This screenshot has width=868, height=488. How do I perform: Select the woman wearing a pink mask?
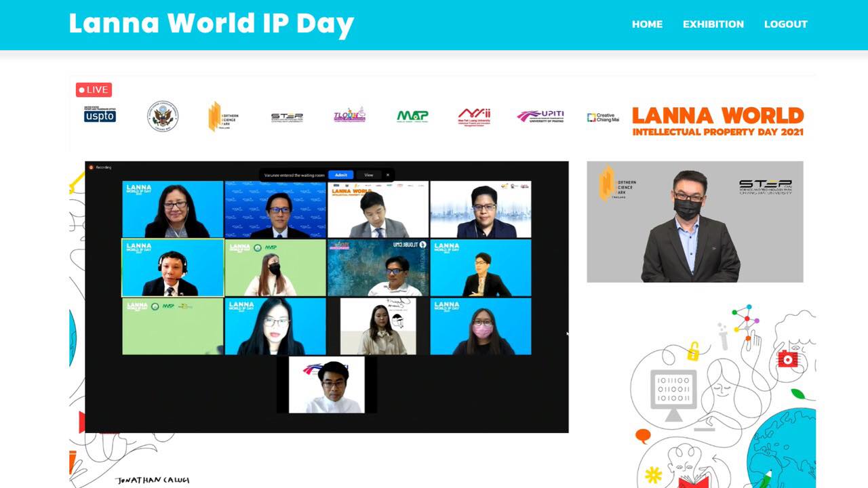(481, 326)
